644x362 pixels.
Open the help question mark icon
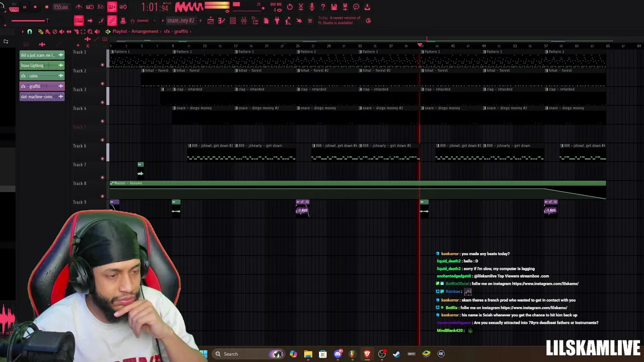(x=323, y=7)
